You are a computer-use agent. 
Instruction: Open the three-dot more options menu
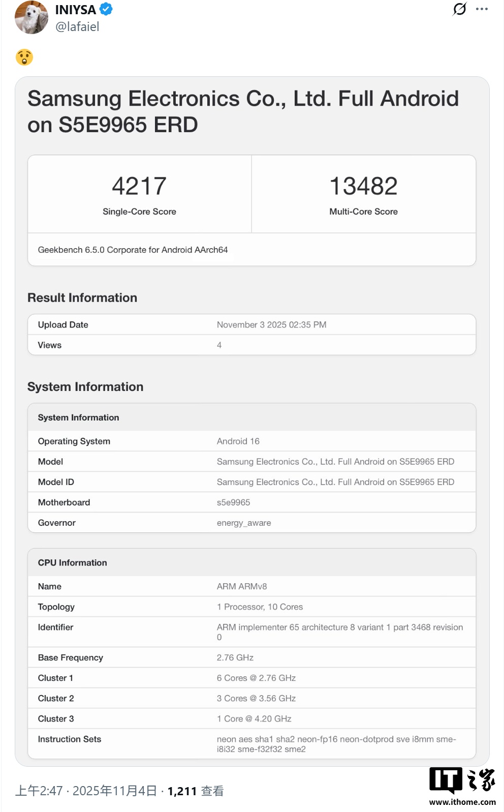coord(482,9)
